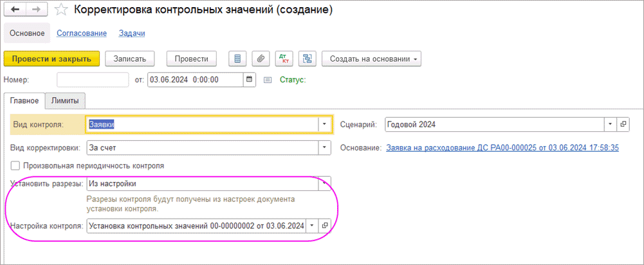644x265 pixels.
Task: Expand the Вид корректировки dropdown list
Action: (x=325, y=148)
